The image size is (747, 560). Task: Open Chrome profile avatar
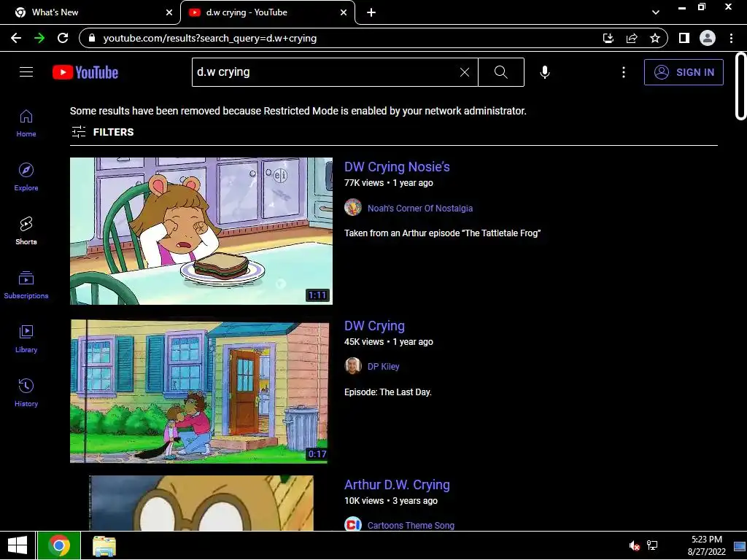click(x=708, y=38)
